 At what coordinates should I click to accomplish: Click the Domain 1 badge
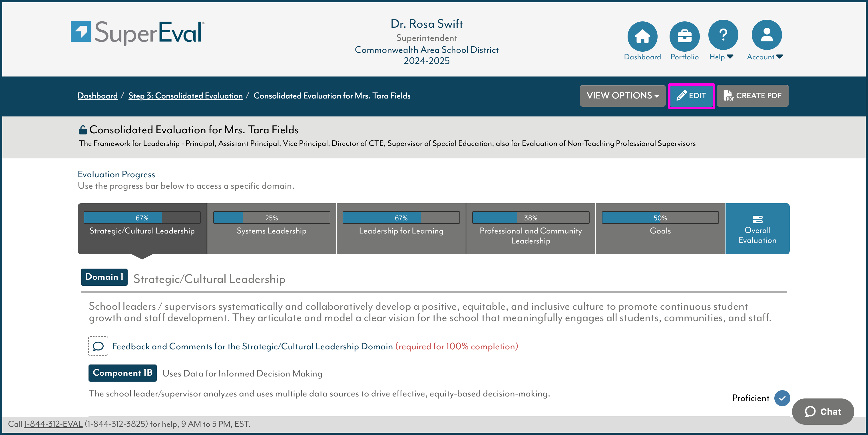[104, 277]
